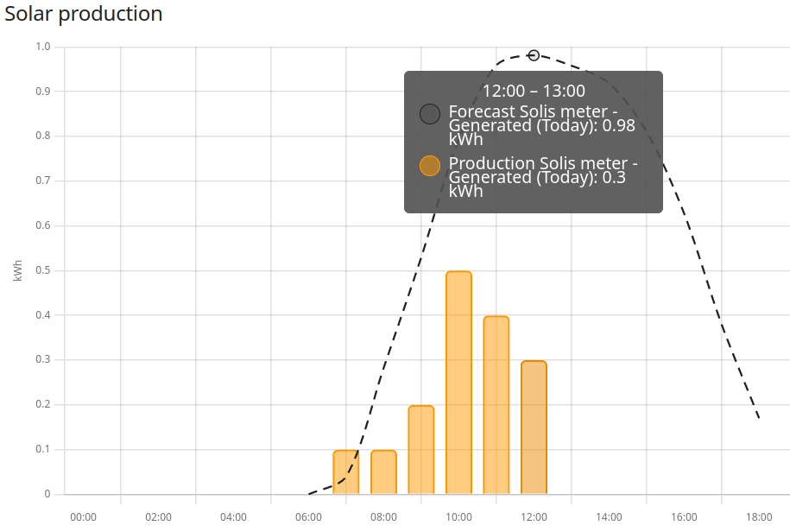790x532 pixels.
Task: Click the Solar production chart title
Action: tap(84, 14)
